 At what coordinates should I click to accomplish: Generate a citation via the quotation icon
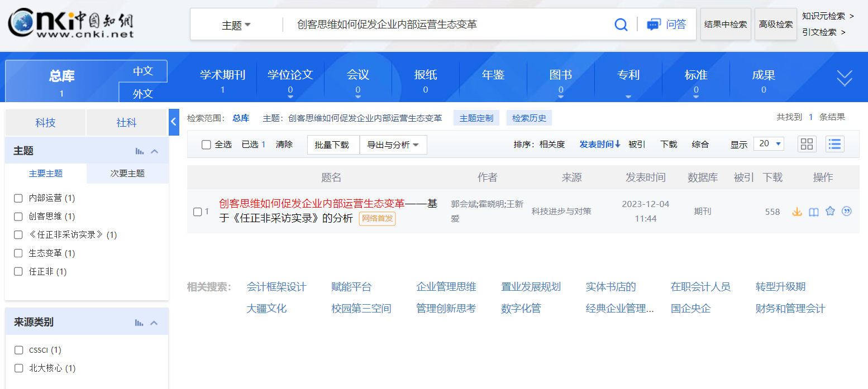(847, 212)
